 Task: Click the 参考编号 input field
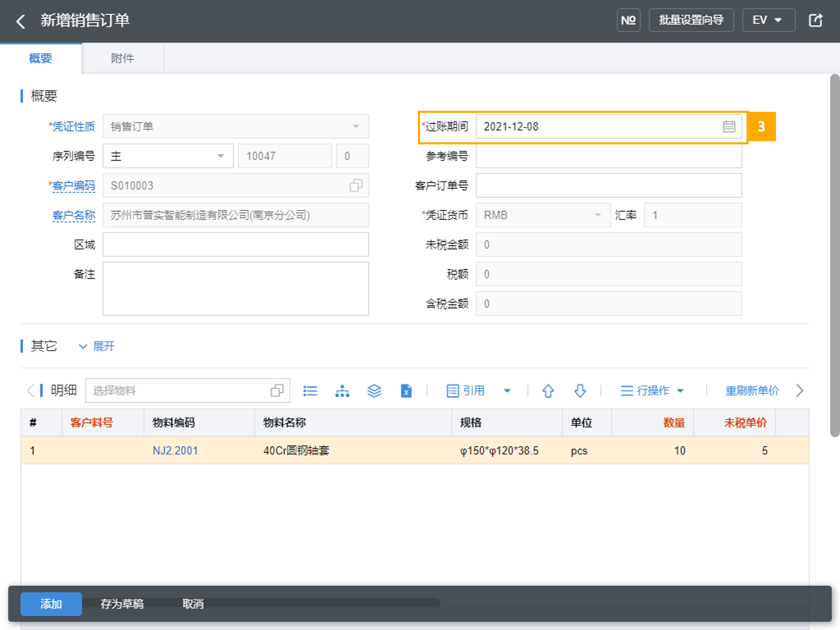pyautogui.click(x=609, y=156)
